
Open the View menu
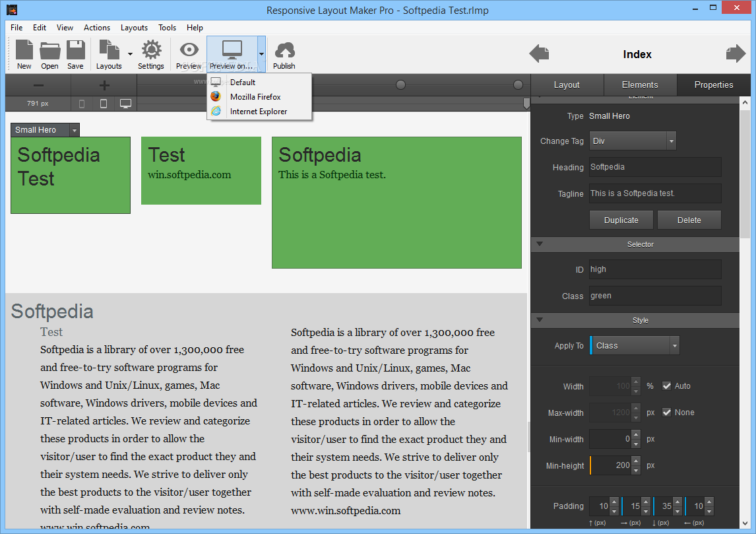[65, 28]
